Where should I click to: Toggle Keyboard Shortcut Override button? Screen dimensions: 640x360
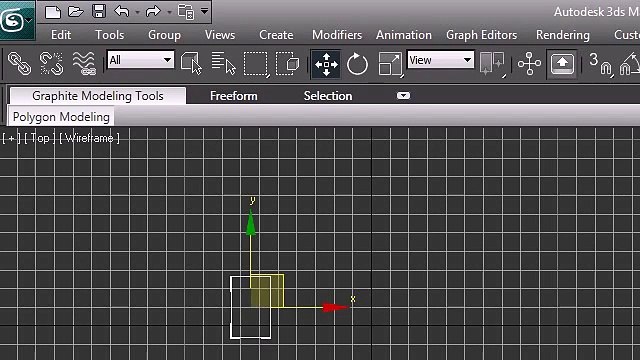pyautogui.click(x=562, y=64)
